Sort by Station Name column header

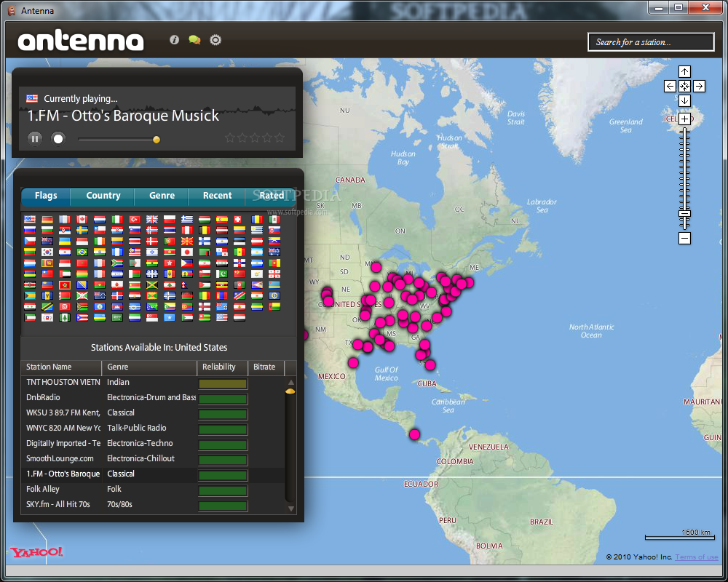tap(61, 367)
